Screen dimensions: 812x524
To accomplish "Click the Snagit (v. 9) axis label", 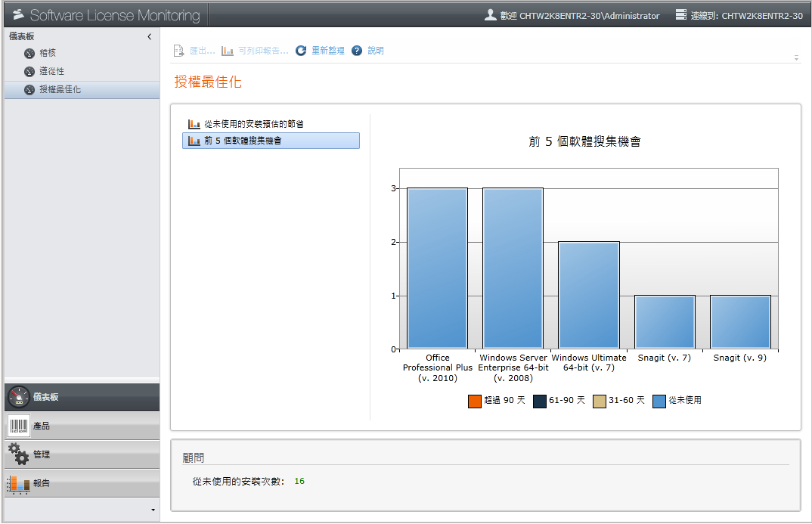I will [740, 357].
